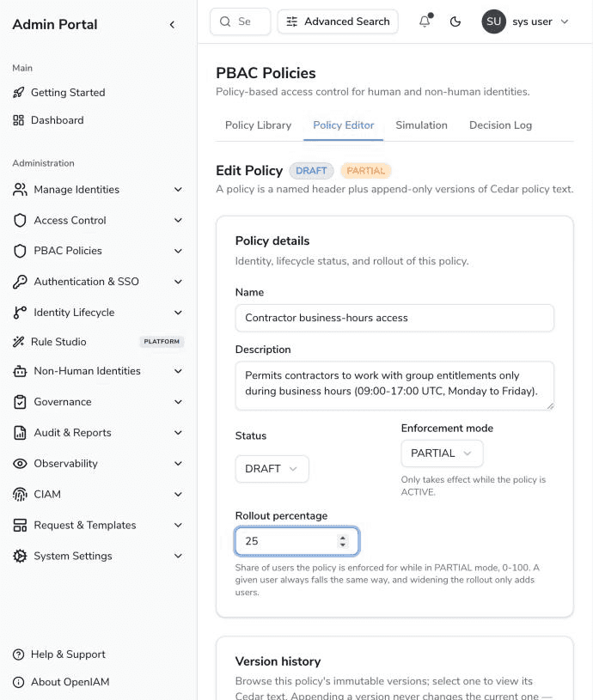The image size is (593, 700).
Task: Increase the rollout percentage with the stepper
Action: 343,538
